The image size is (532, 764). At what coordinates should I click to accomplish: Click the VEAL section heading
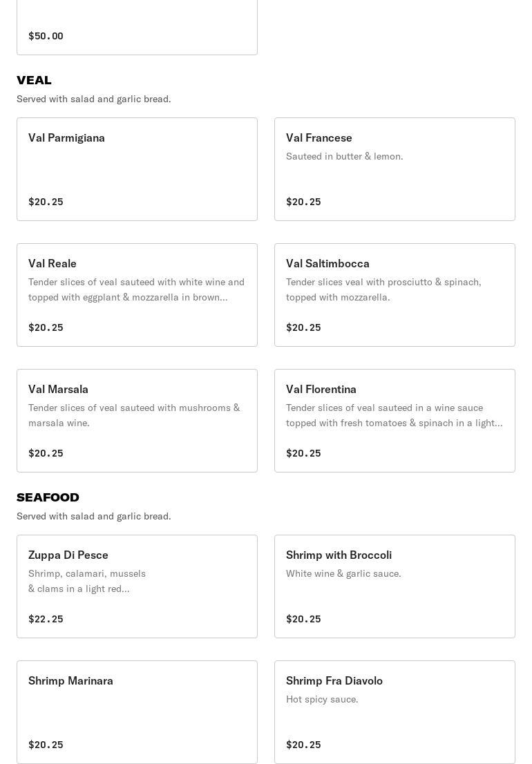pos(34,80)
